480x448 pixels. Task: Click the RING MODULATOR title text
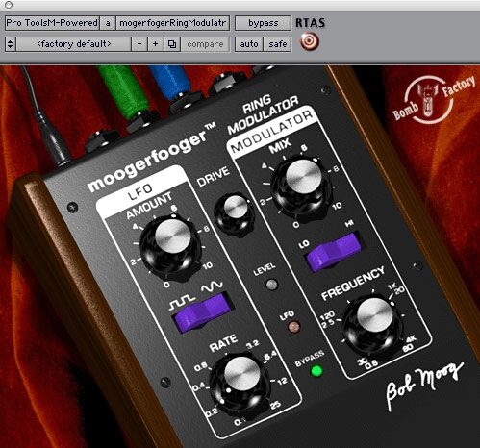point(263,113)
